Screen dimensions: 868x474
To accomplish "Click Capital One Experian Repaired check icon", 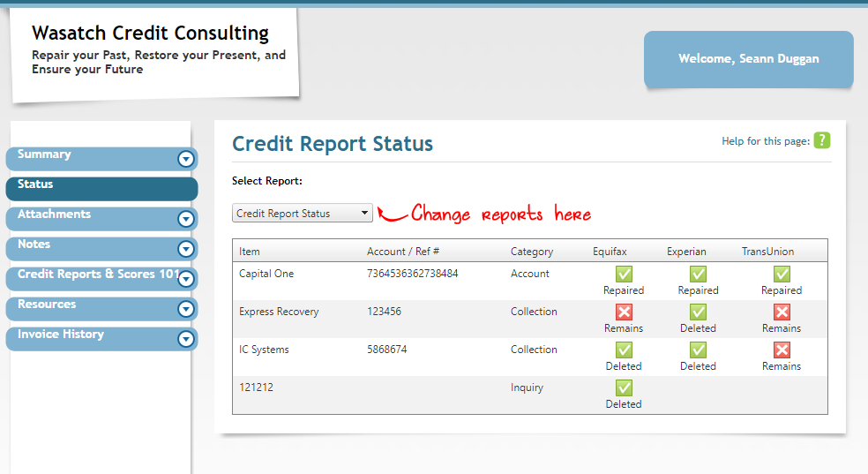I will tap(698, 275).
